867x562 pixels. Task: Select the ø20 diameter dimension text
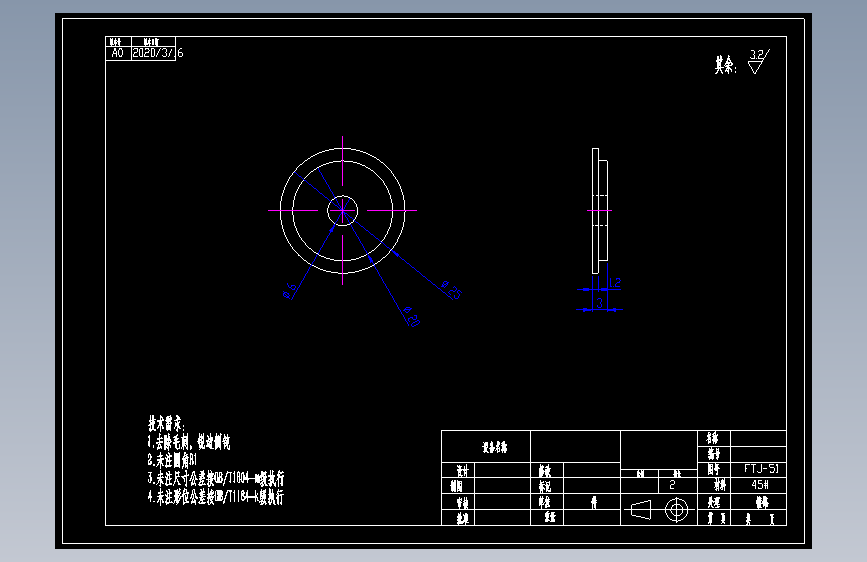coord(411,317)
